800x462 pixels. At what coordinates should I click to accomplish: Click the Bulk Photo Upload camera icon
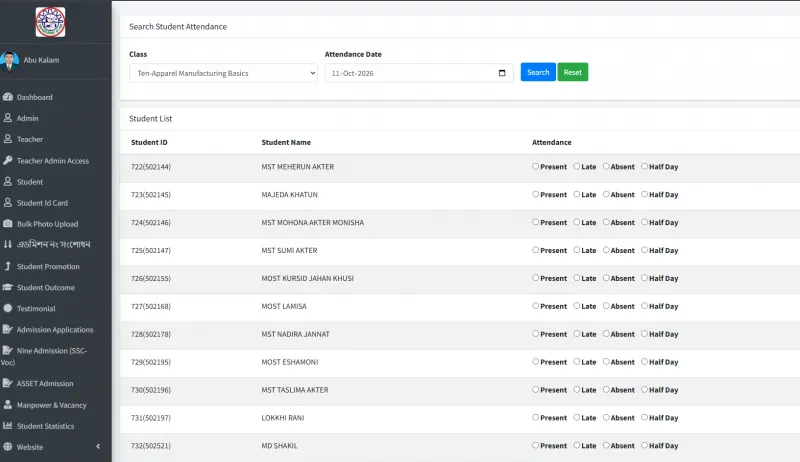pos(8,223)
